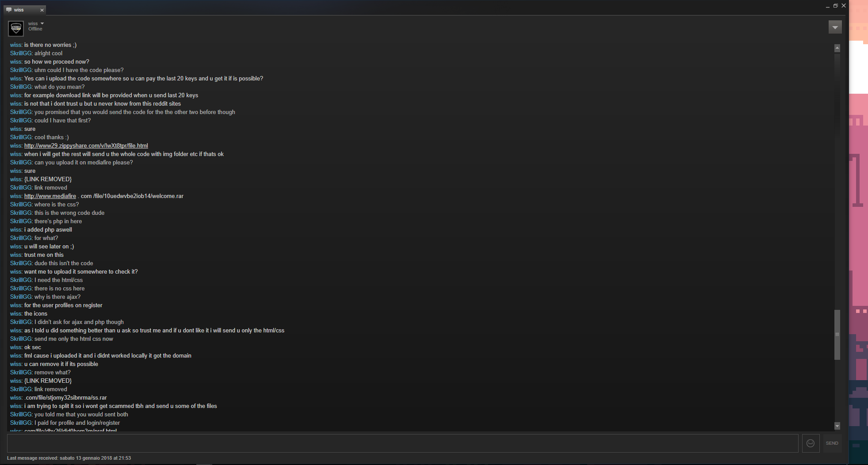Close the wiss chat tab
868x465 pixels.
coord(42,10)
